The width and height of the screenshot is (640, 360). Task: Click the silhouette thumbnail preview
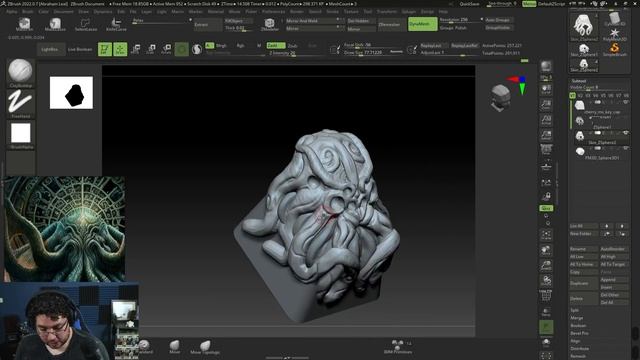(x=71, y=93)
